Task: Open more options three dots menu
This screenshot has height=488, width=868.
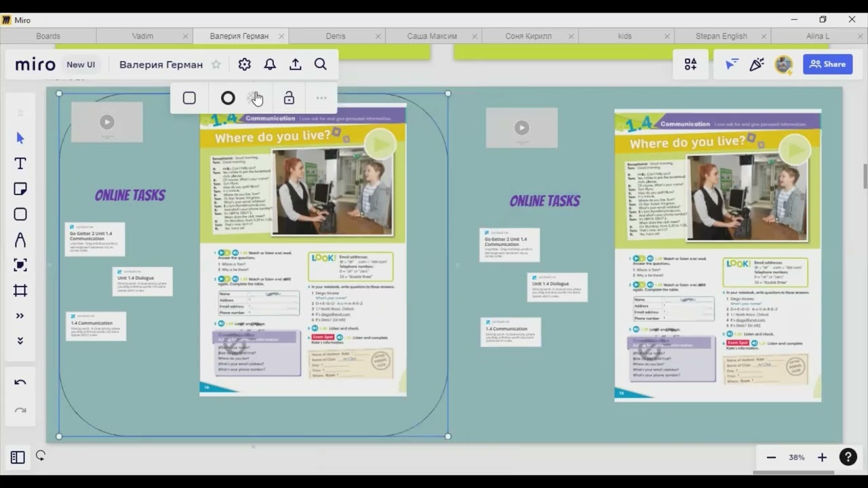Action: [321, 98]
